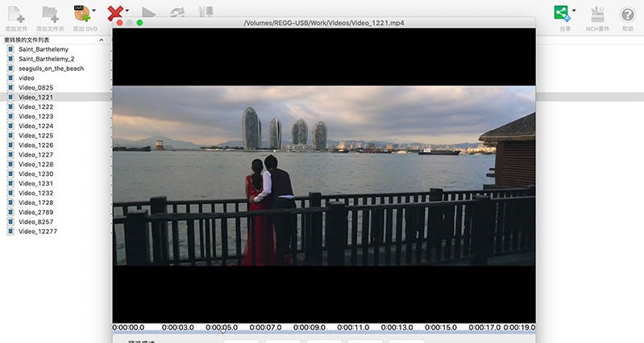Click the Add File (添加文件) toolbar icon

pos(15,14)
